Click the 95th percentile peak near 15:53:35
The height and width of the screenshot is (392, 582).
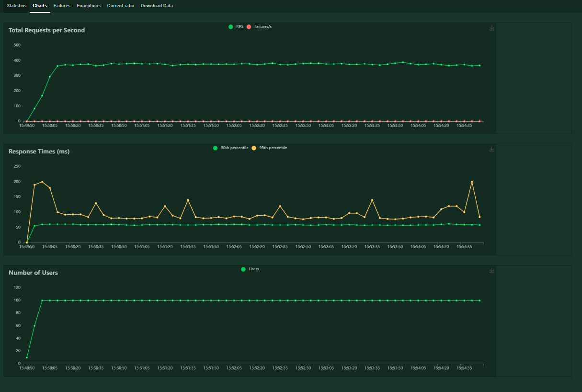pyautogui.click(x=372, y=200)
